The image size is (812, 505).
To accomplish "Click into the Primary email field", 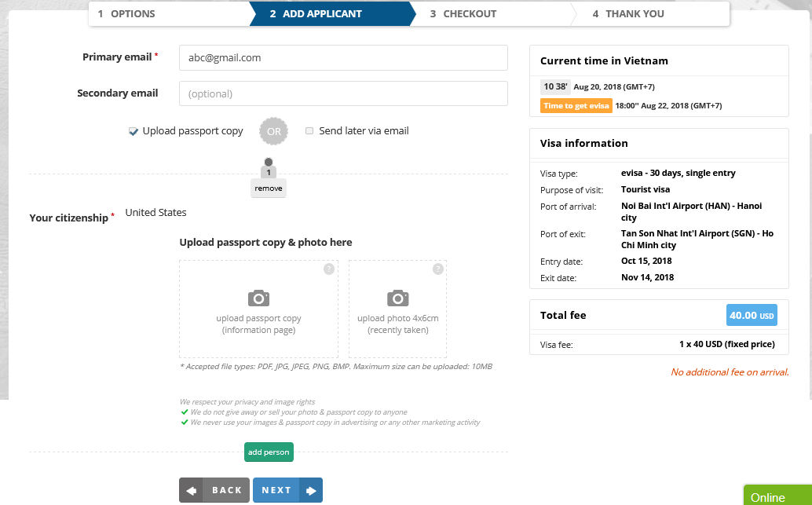I will click(x=343, y=57).
